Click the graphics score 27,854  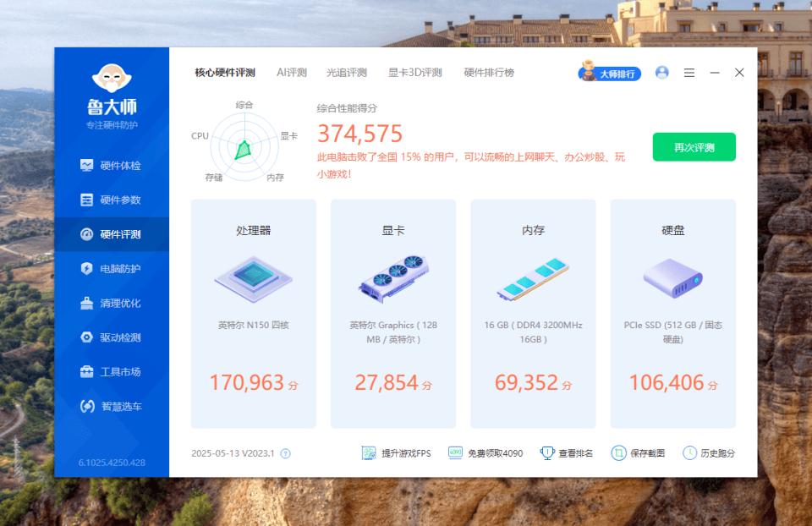[x=387, y=382]
